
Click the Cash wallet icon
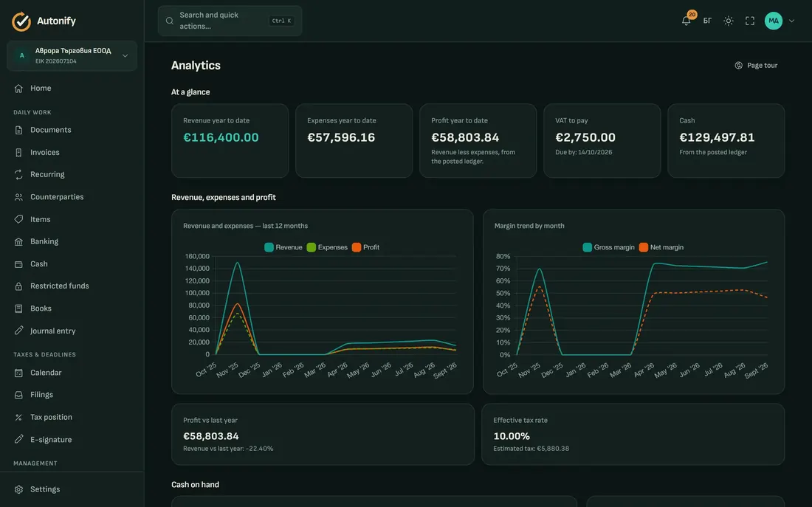(18, 264)
